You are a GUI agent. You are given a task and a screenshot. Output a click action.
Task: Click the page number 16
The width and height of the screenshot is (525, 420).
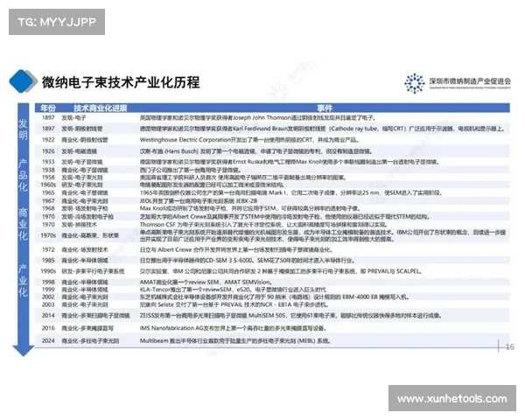[510, 347]
